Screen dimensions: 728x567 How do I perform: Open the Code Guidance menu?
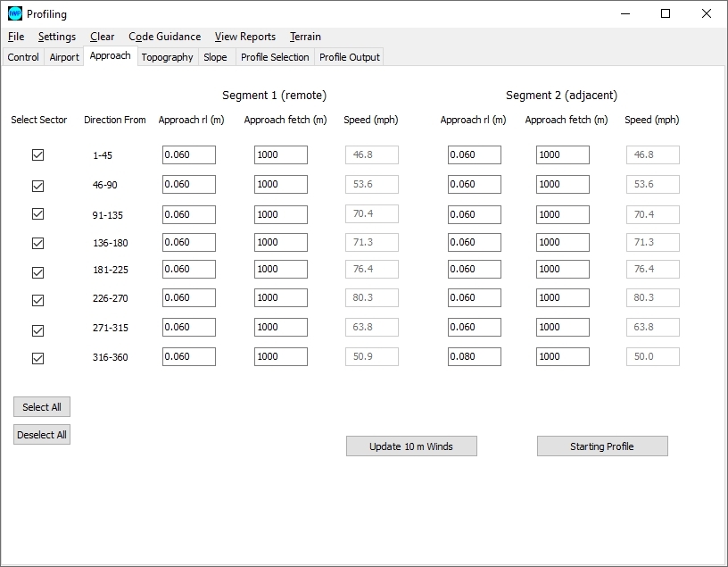[164, 37]
